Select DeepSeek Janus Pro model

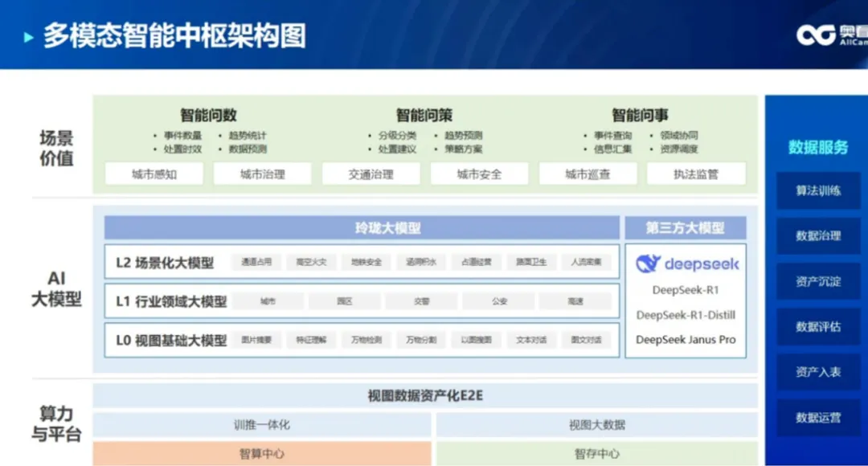685,339
